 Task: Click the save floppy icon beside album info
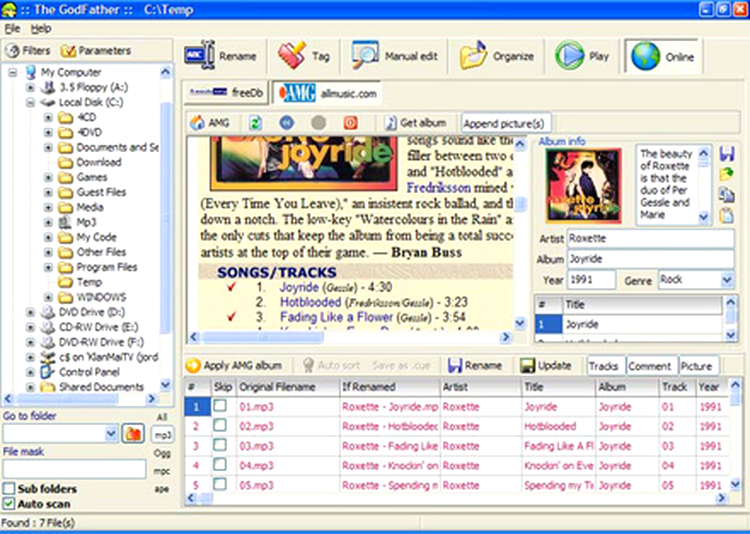(727, 154)
